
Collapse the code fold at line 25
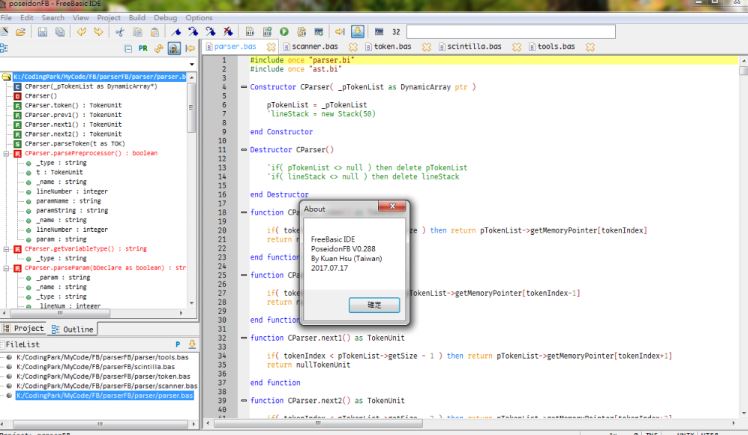pos(244,275)
